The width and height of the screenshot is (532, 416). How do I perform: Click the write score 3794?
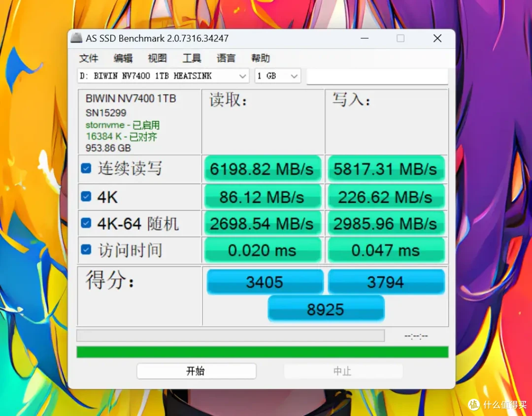[x=386, y=282]
